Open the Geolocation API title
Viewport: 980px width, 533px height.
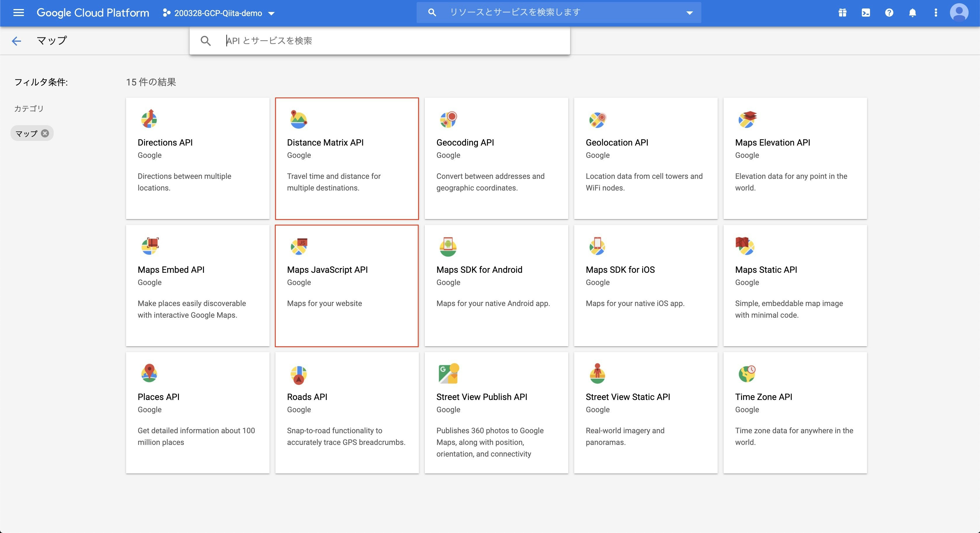617,142
